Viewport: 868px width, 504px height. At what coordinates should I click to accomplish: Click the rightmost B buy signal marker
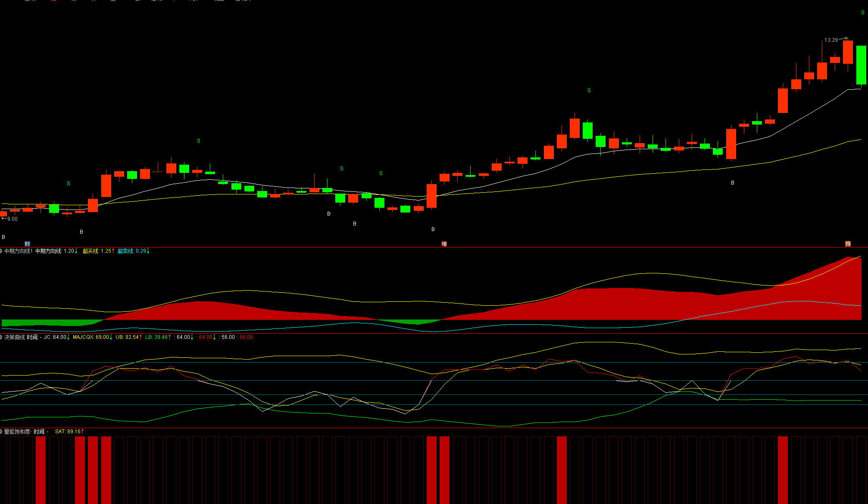point(732,183)
